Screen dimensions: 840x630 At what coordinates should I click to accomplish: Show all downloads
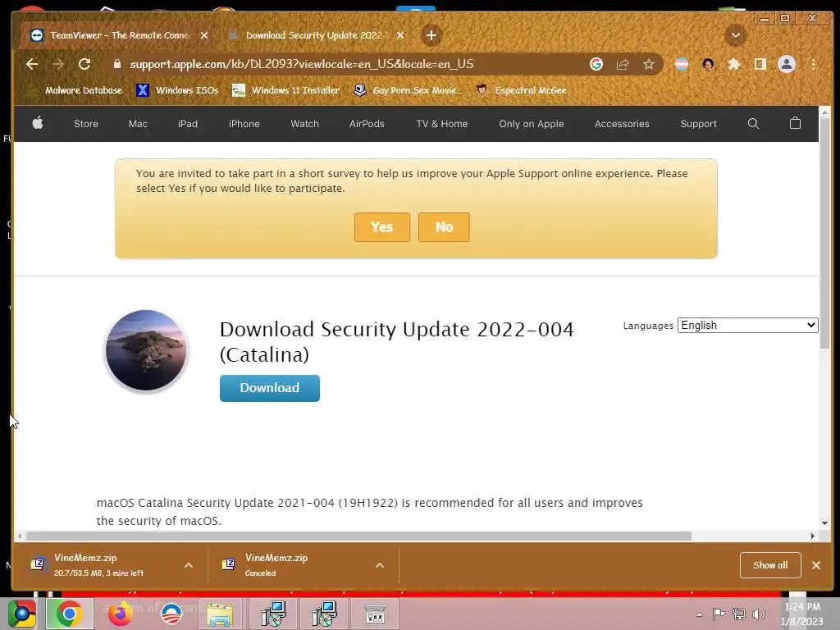[x=770, y=565]
